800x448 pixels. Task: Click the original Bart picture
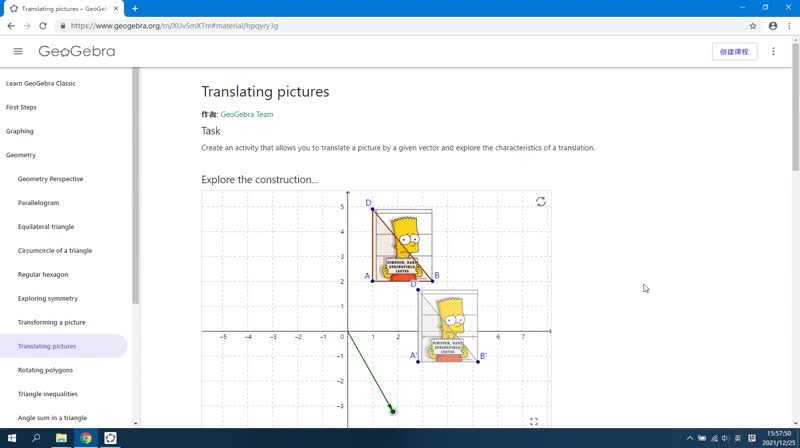pos(403,245)
